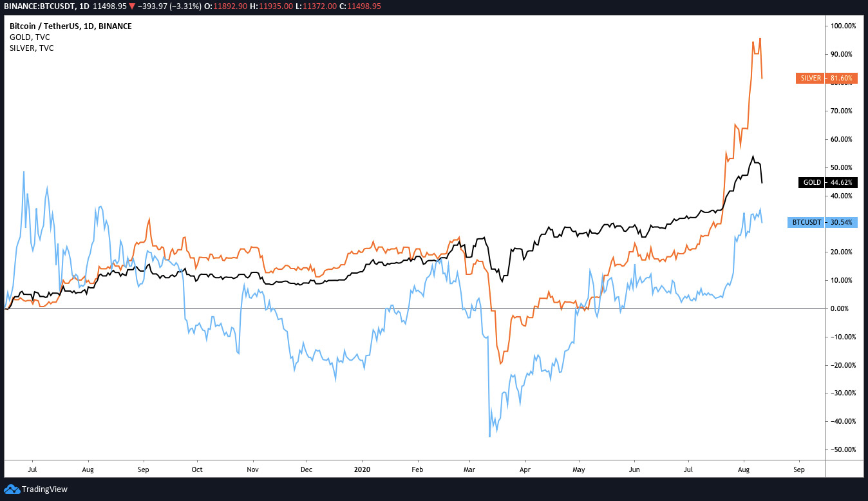
Task: Click the Apr label on the time axis
Action: [x=525, y=469]
